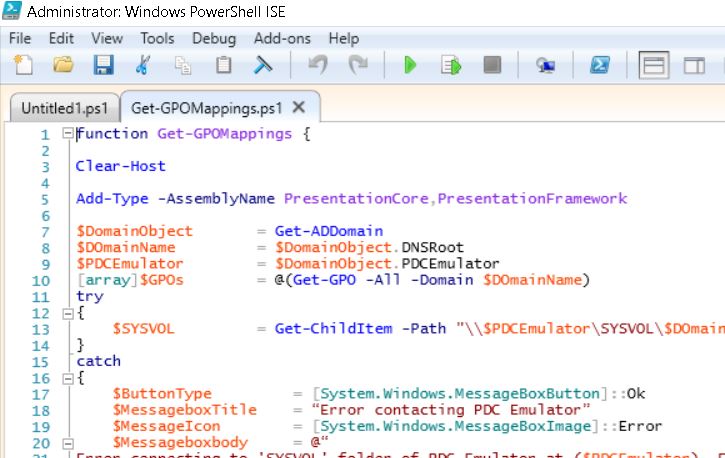Paste from clipboard icon in toolbar
The width and height of the screenshot is (725, 458).
[223, 65]
